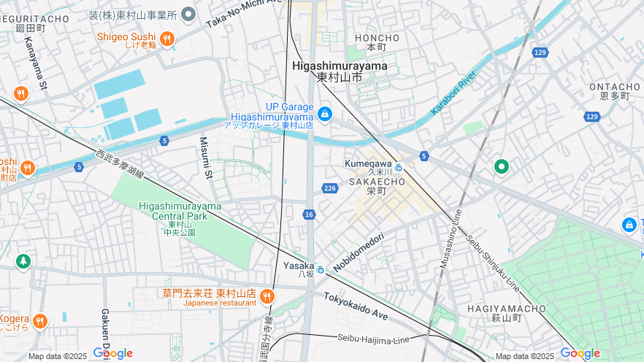
Task: Click the Seibu Haijima Line label
Action: 373,339
